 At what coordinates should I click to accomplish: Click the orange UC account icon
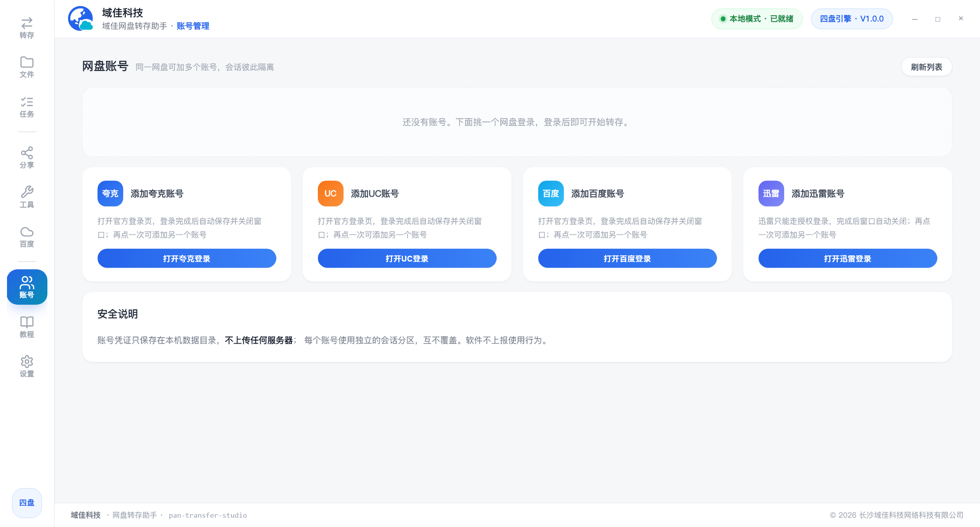pos(330,193)
